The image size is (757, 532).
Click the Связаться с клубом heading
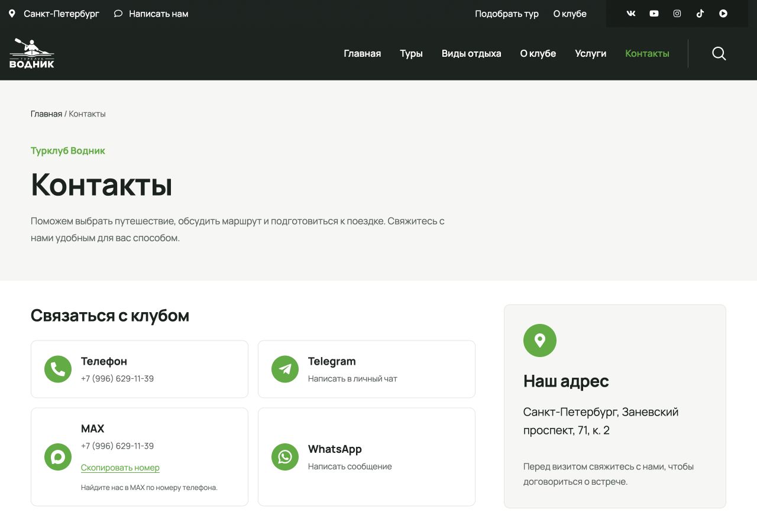[110, 316]
